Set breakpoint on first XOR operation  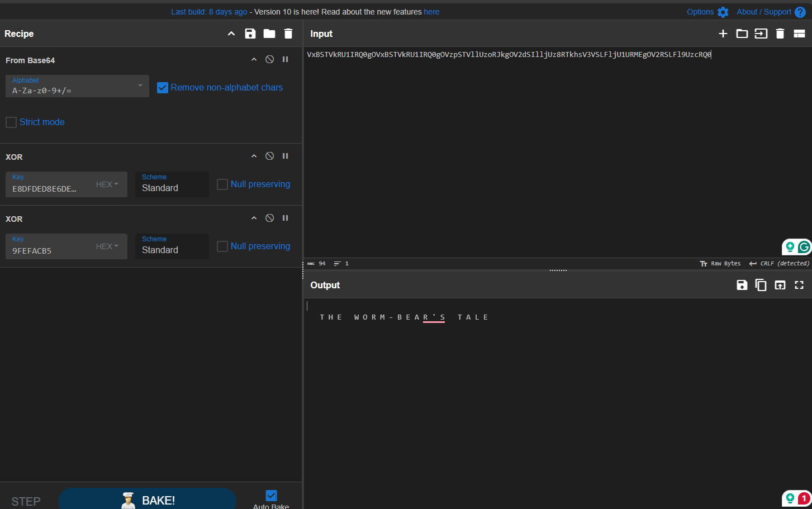point(285,156)
